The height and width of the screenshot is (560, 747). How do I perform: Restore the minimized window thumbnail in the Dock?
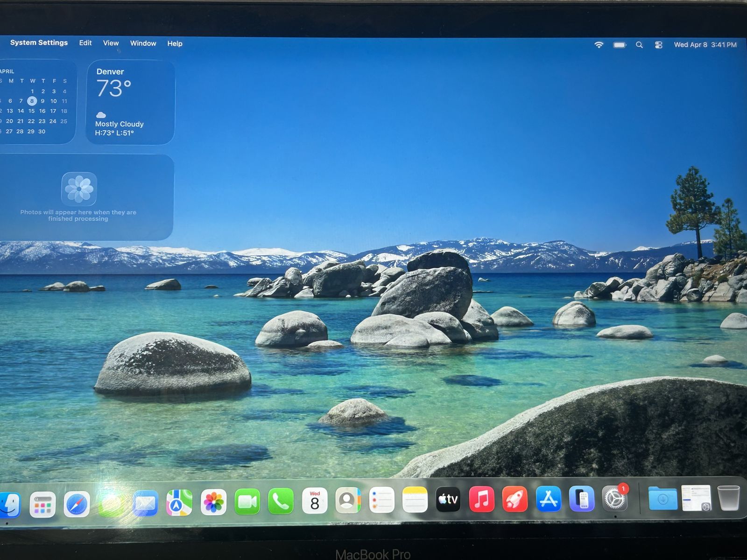pos(696,498)
